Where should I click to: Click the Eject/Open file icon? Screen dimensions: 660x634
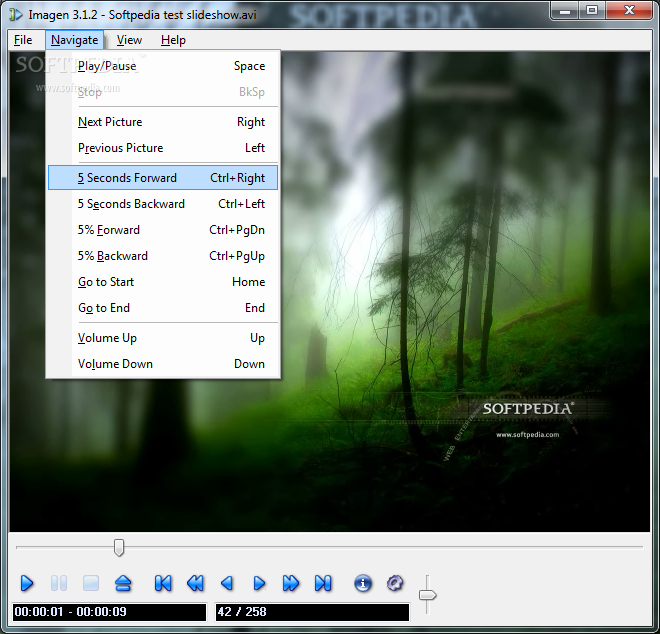pyautogui.click(x=123, y=583)
